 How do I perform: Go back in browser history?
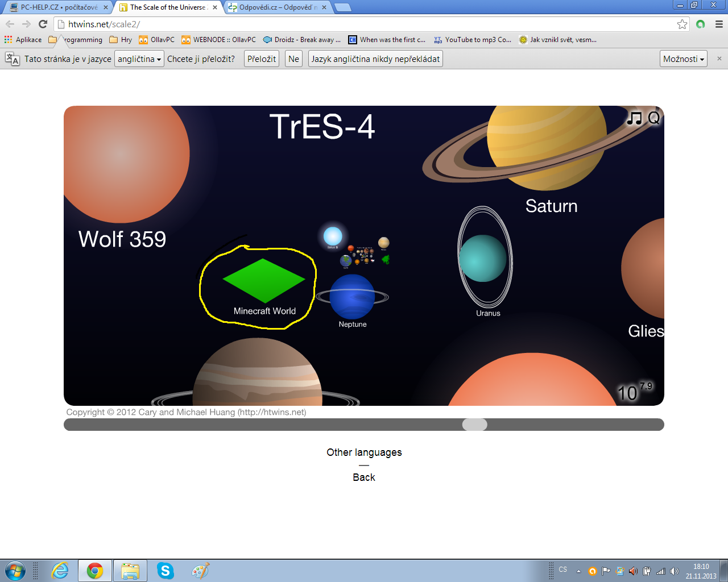point(10,24)
